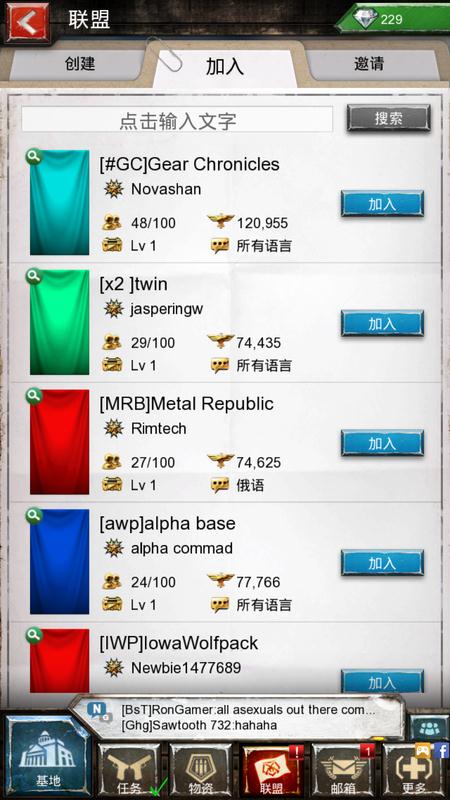Join the alpha base alliance

click(x=382, y=563)
